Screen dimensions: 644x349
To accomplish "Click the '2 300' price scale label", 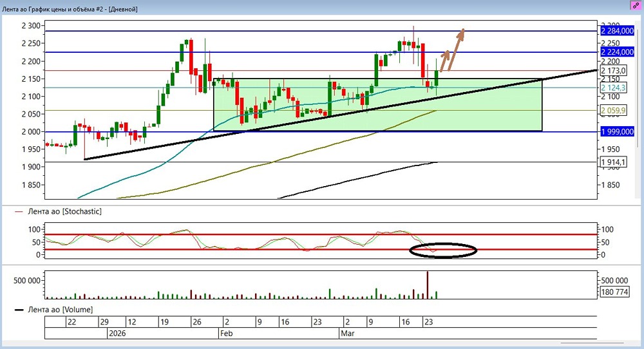I will 31,26.
